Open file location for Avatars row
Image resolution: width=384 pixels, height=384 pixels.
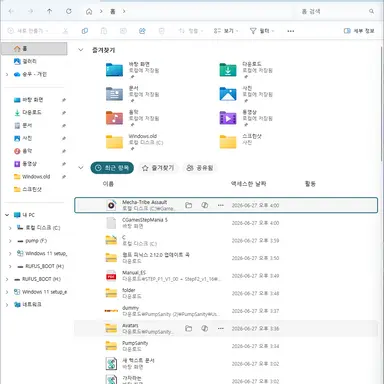[x=189, y=329]
